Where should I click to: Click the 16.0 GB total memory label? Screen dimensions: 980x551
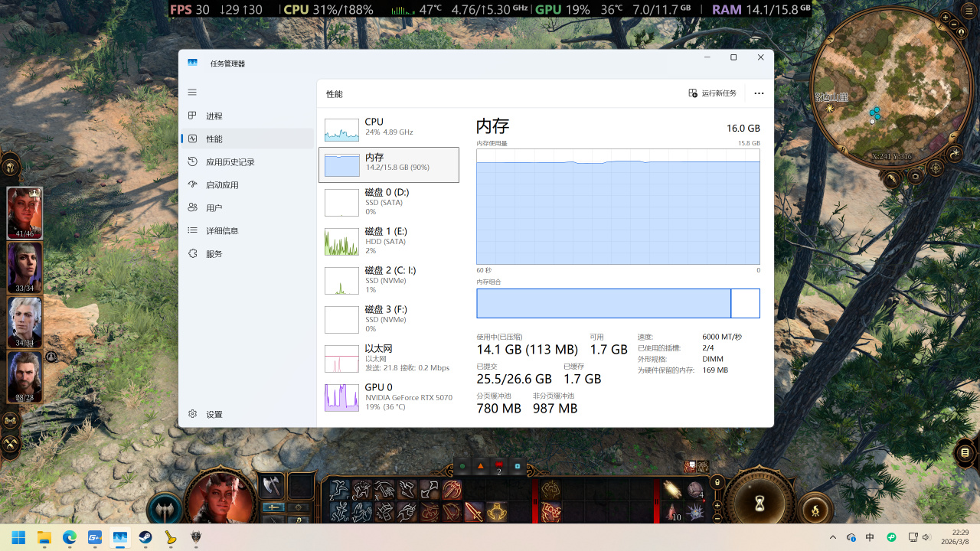pos(743,129)
